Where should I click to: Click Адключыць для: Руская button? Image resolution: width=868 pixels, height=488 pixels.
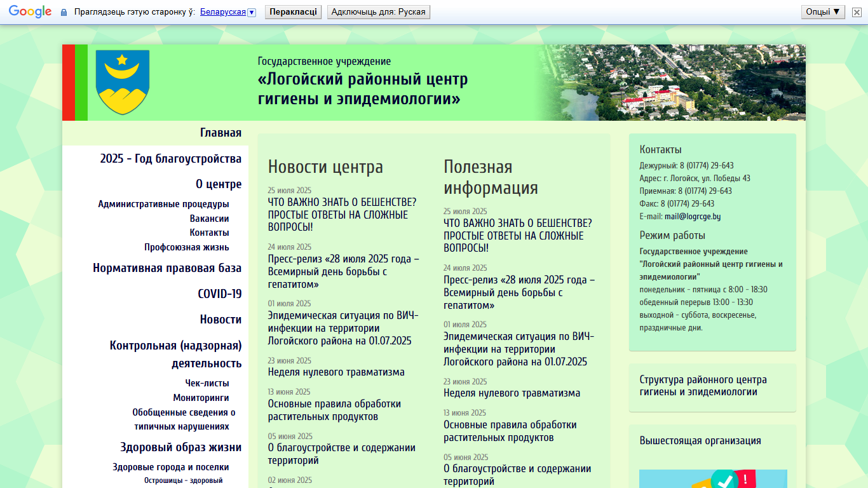pyautogui.click(x=379, y=12)
